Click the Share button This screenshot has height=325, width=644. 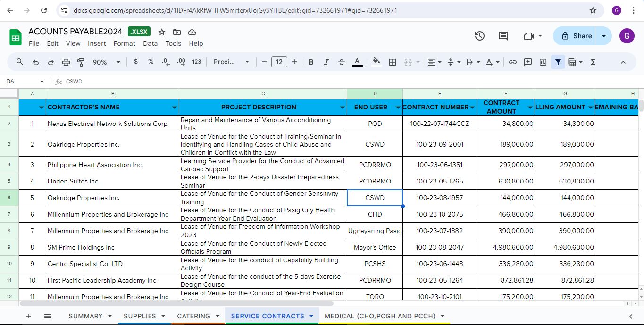[577, 36]
